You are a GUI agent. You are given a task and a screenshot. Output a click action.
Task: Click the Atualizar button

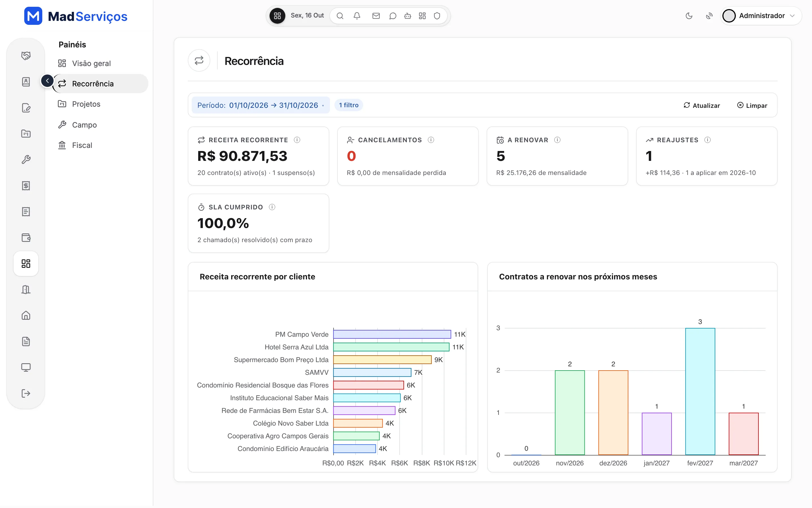pos(701,106)
